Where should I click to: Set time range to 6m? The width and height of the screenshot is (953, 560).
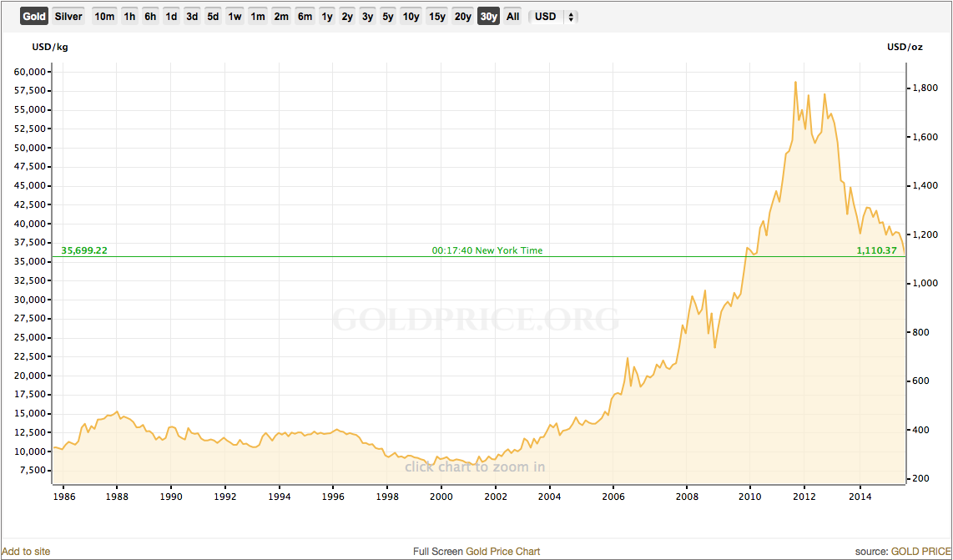[x=305, y=17]
